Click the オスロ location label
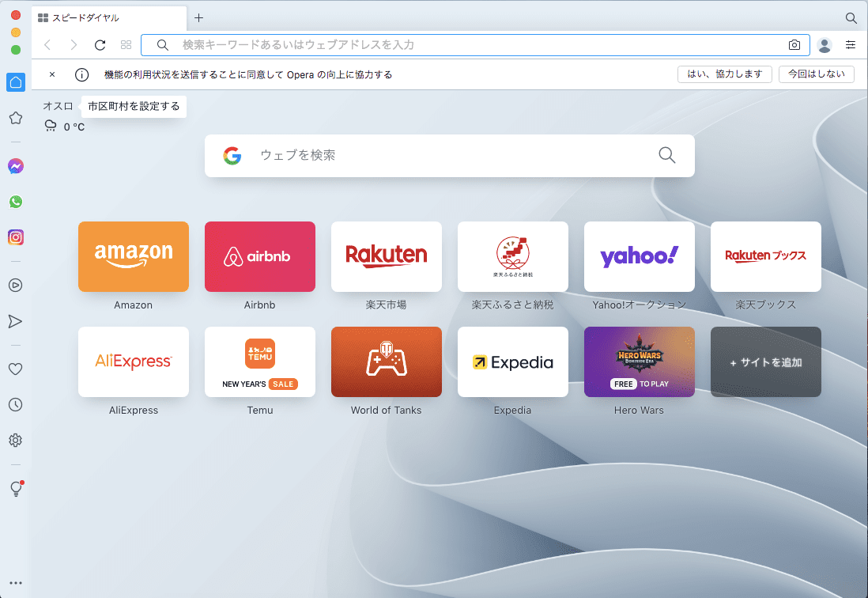Viewport: 868px width, 598px height. click(58, 106)
